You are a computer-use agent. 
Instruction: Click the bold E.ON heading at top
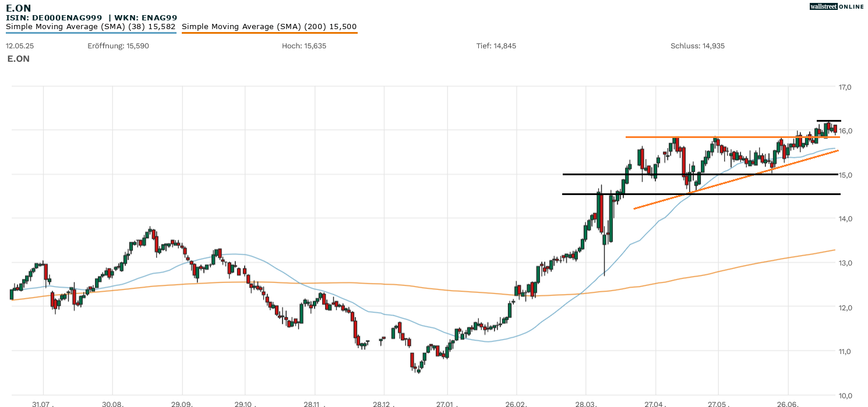pyautogui.click(x=18, y=8)
